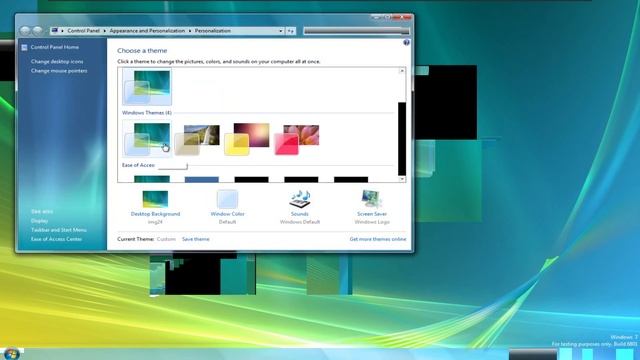Open the Sounds settings icon

[300, 199]
